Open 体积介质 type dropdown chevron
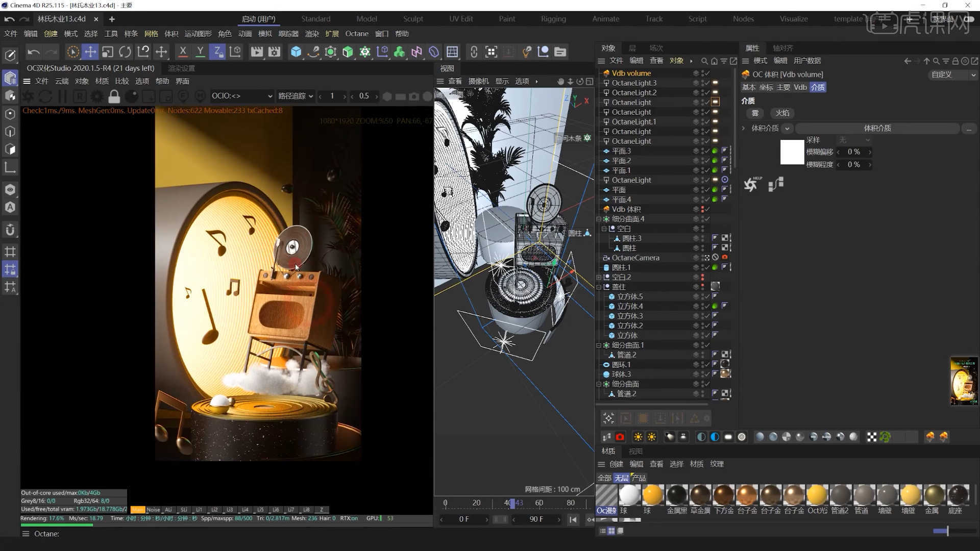 [787, 128]
